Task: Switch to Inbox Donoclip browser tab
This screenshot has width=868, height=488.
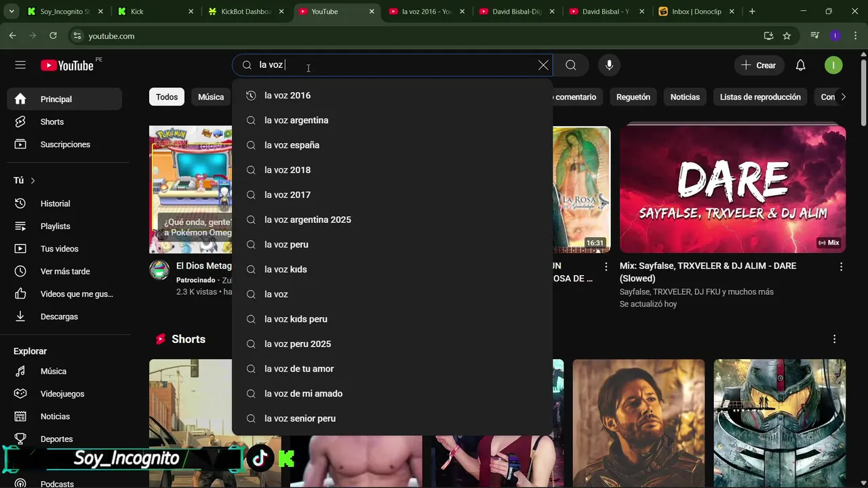Action: pyautogui.click(x=696, y=12)
